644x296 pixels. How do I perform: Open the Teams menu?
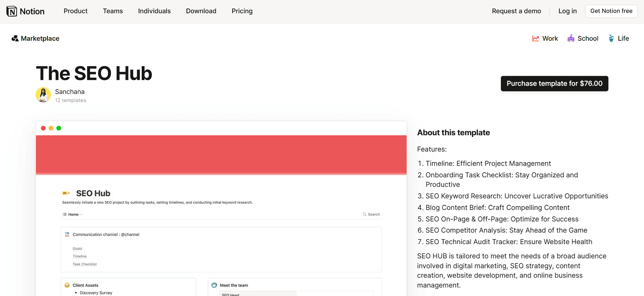(x=112, y=11)
